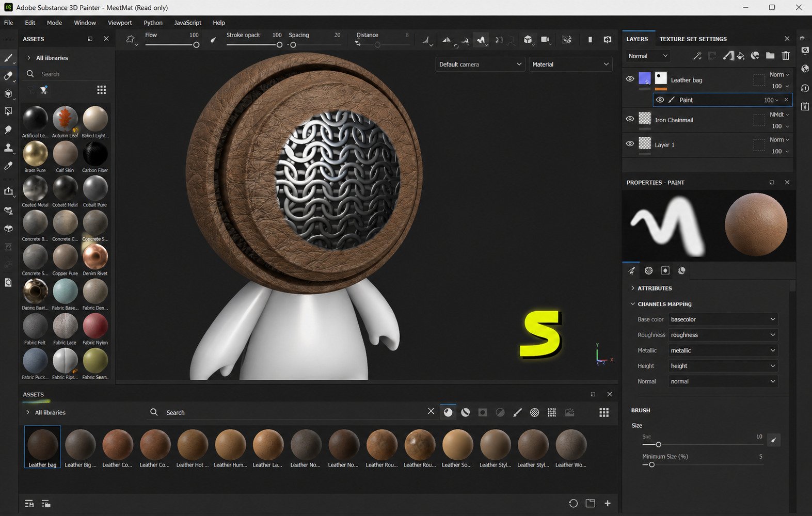Open Metallic channel mapping dropdown
This screenshot has height=516, width=812.
coord(723,350)
